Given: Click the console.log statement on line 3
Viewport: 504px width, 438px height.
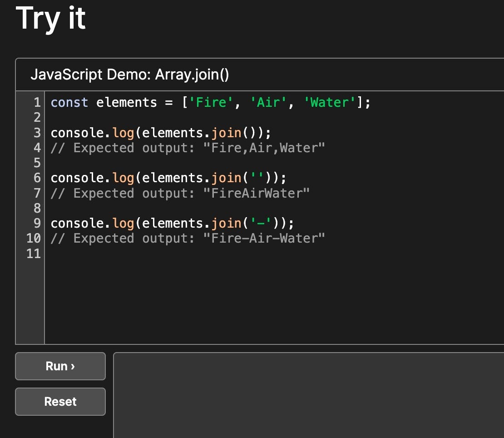Looking at the screenshot, I should coord(91,132).
